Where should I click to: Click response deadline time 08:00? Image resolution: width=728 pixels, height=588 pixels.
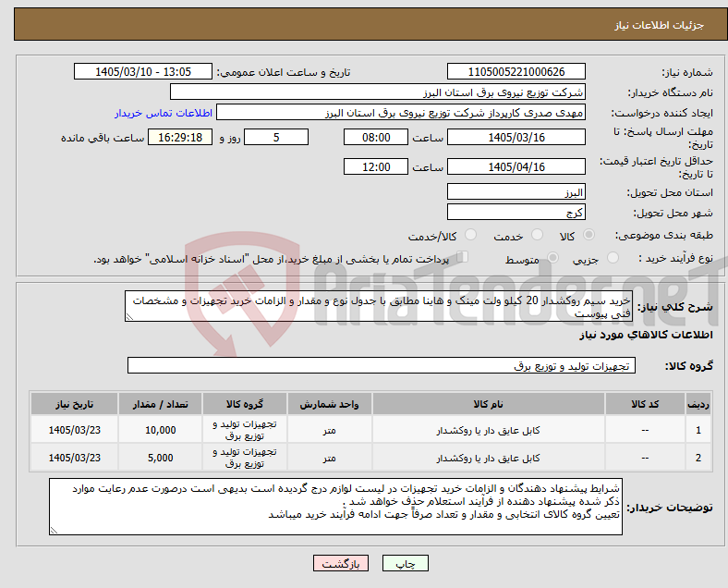[x=376, y=137]
